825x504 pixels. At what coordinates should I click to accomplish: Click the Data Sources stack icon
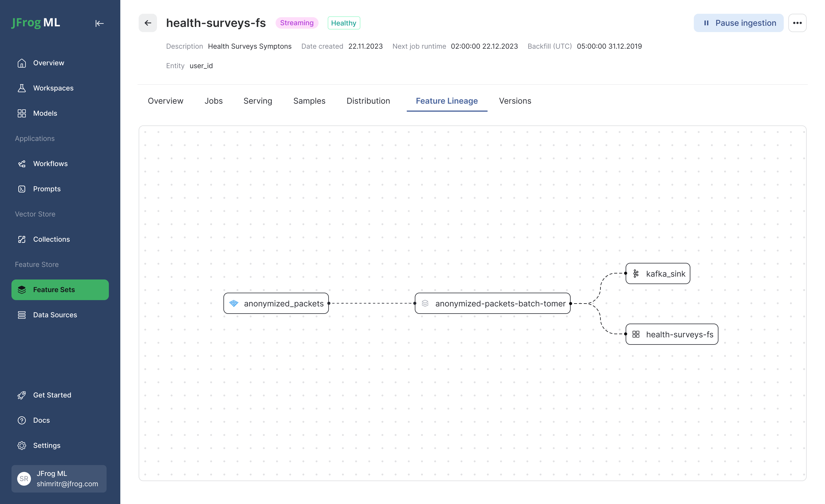click(22, 315)
